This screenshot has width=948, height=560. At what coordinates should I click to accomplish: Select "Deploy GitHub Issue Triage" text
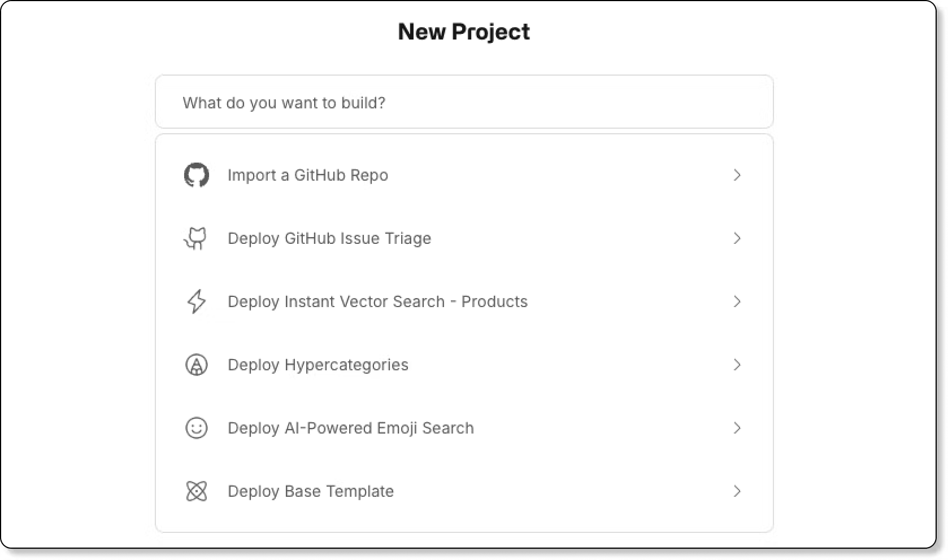(x=329, y=239)
